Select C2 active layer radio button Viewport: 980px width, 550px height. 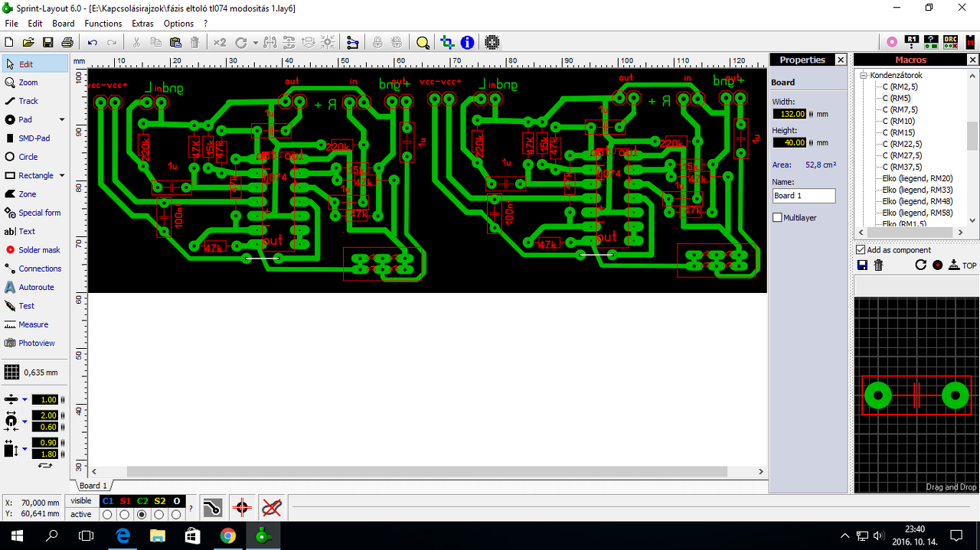[142, 515]
